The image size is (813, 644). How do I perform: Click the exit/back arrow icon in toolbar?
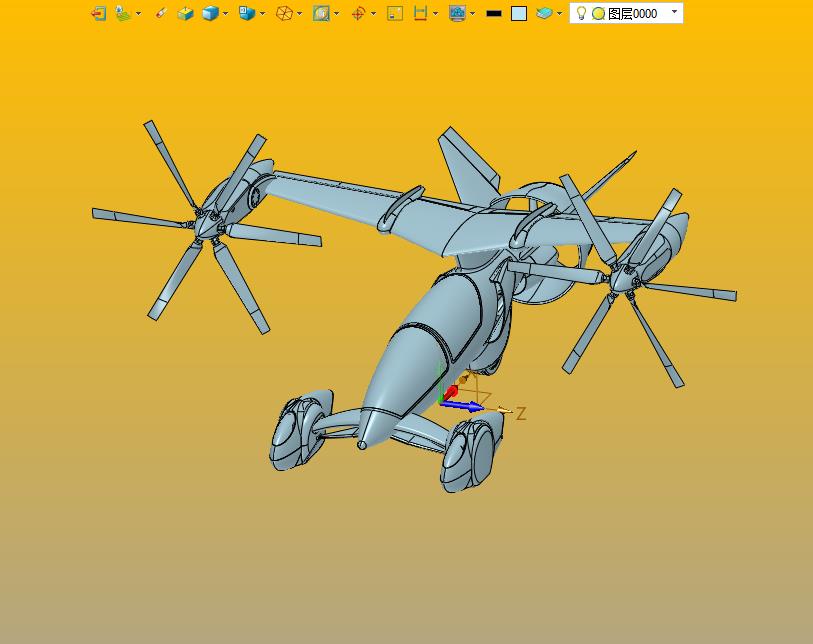pyautogui.click(x=98, y=13)
